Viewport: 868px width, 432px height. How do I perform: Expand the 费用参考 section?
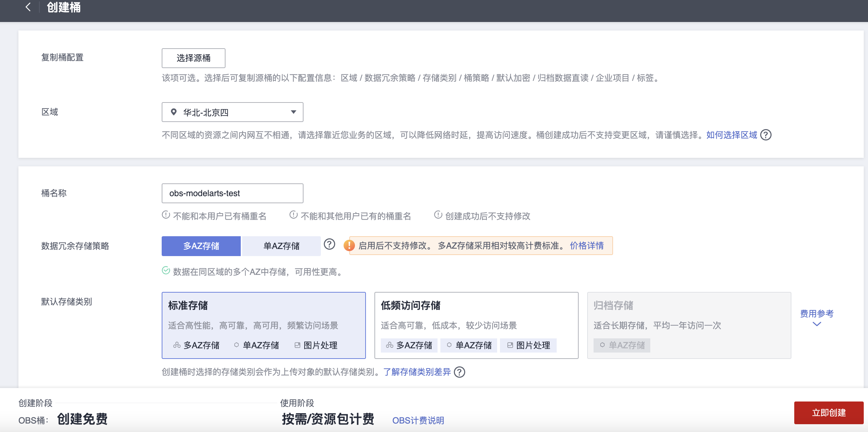pyautogui.click(x=817, y=314)
